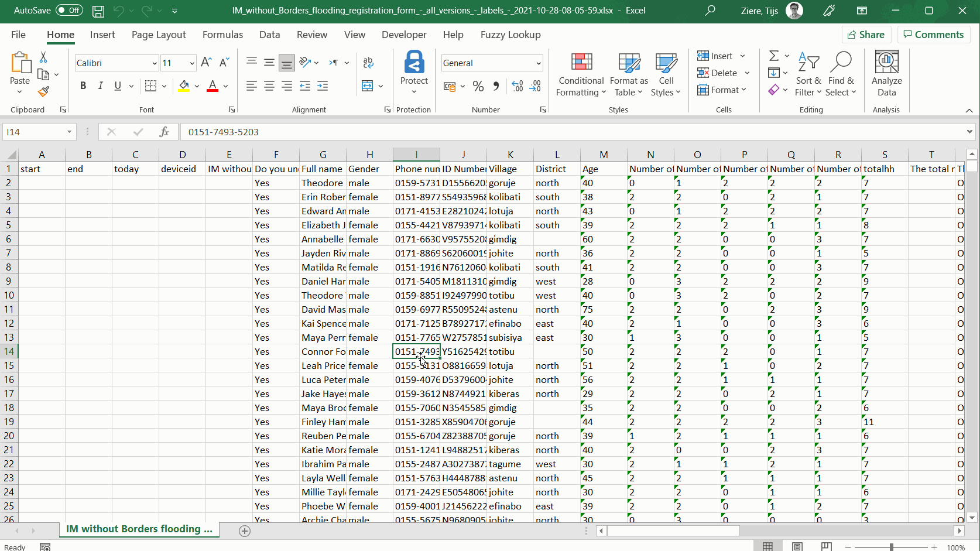Click the Cut scissors icon
Screen dimensions: 980x551
43,57
